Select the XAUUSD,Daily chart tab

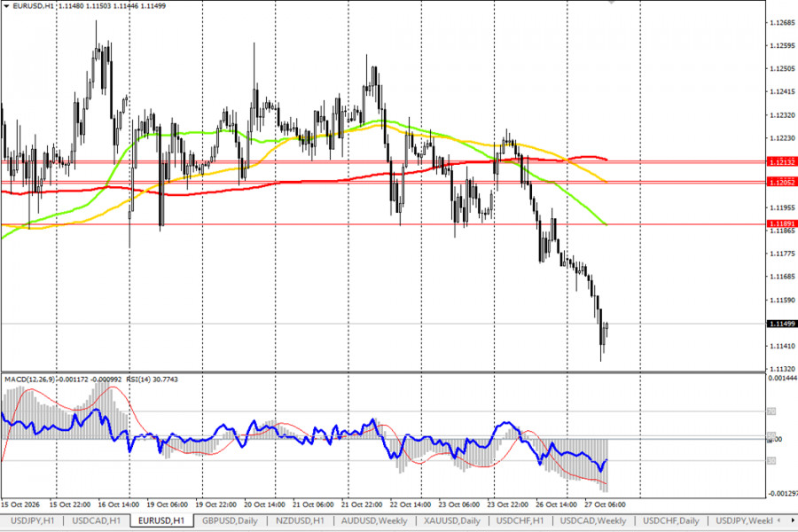coord(452,520)
